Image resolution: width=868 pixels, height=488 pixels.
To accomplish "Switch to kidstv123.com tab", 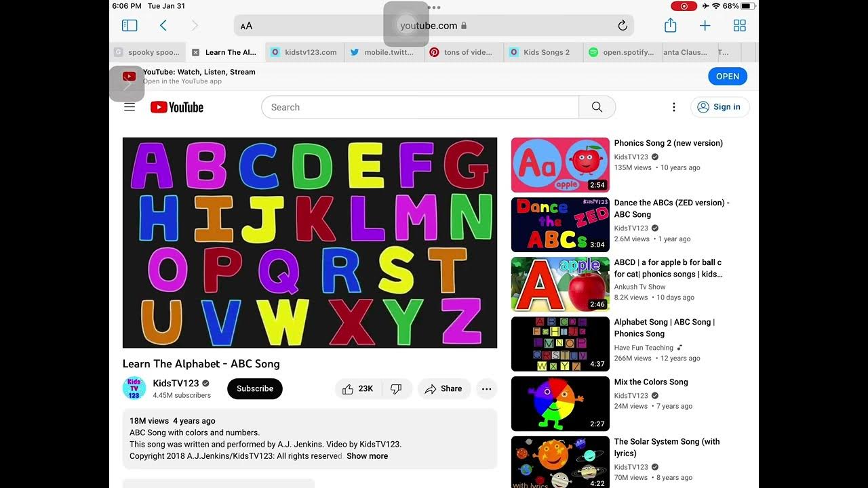I will [304, 52].
